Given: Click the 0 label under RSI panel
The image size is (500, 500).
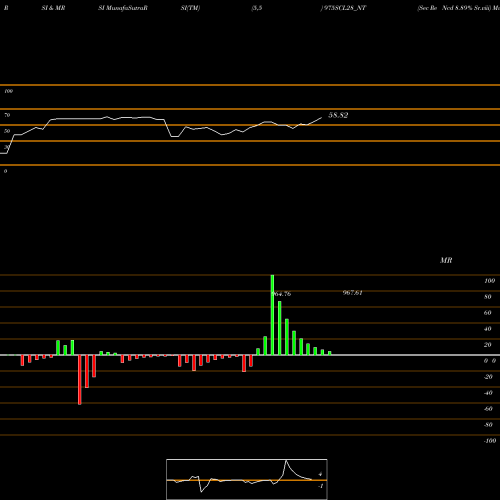Looking at the screenshot, I should (5, 171).
